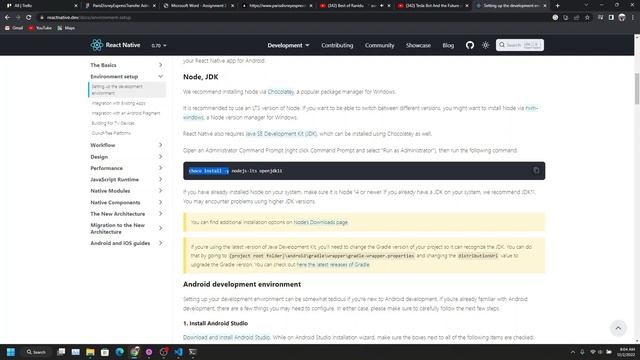This screenshot has width=640, height=360.
Task: Open terminal icon in taskbar
Action: point(193,352)
